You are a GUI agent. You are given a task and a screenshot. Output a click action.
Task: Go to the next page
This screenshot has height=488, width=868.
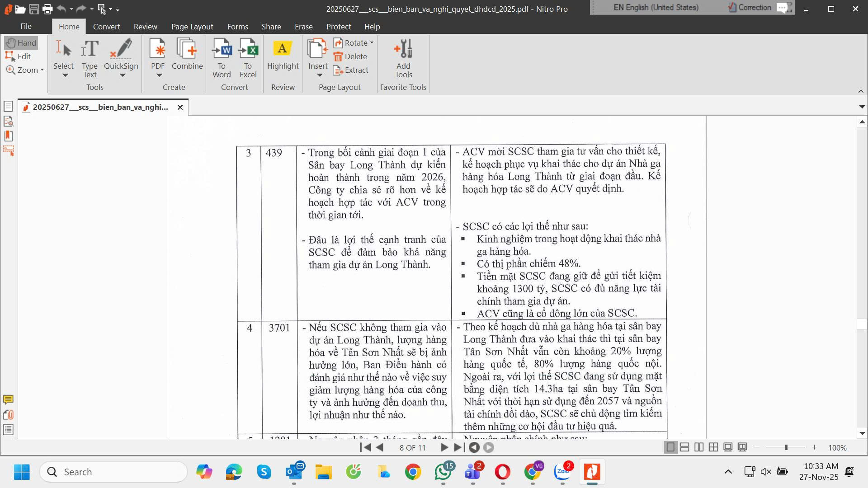coord(444,447)
